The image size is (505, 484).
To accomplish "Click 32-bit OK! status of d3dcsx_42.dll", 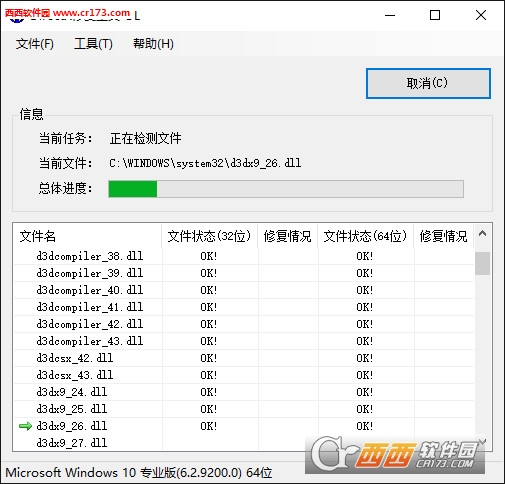I will [x=209, y=358].
